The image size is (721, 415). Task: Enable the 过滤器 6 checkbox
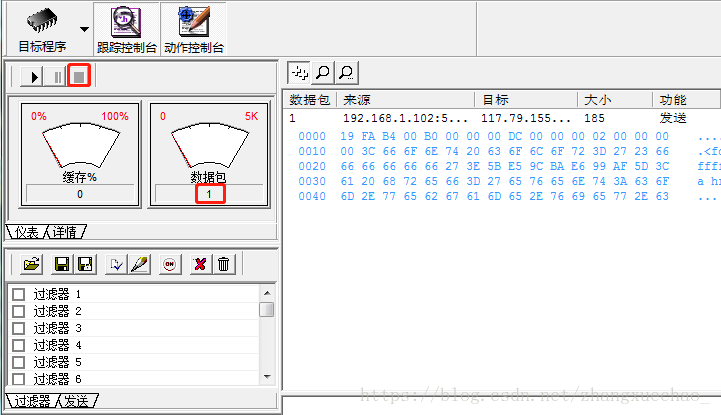18,379
